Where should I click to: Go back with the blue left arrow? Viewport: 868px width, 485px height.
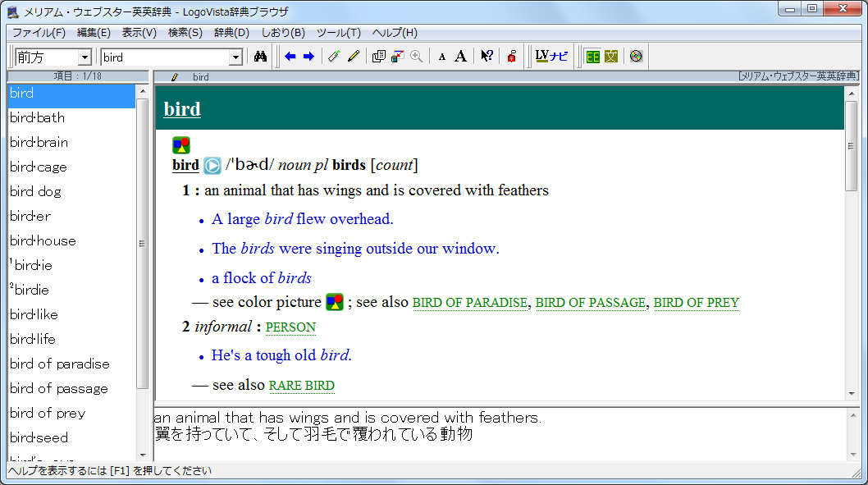[290, 57]
